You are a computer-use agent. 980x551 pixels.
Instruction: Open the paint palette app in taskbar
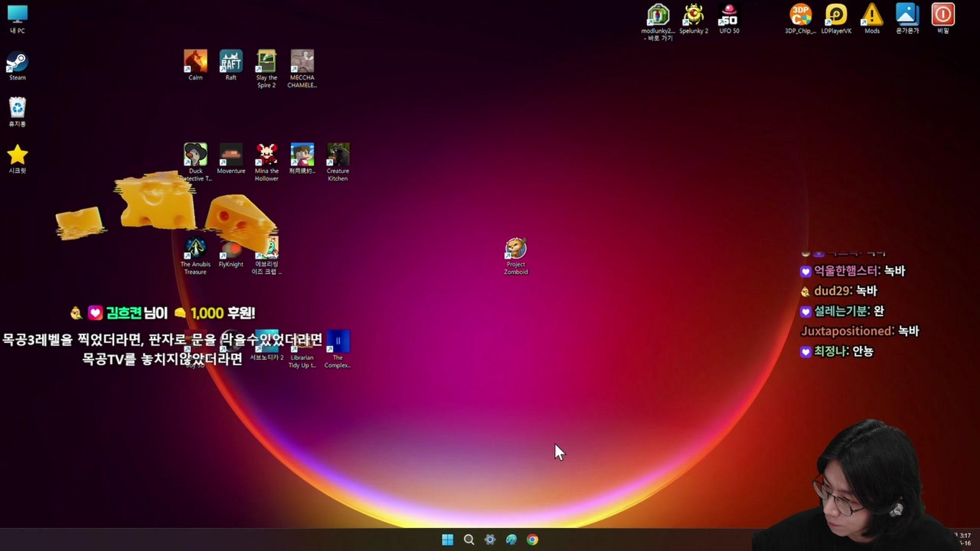click(511, 539)
